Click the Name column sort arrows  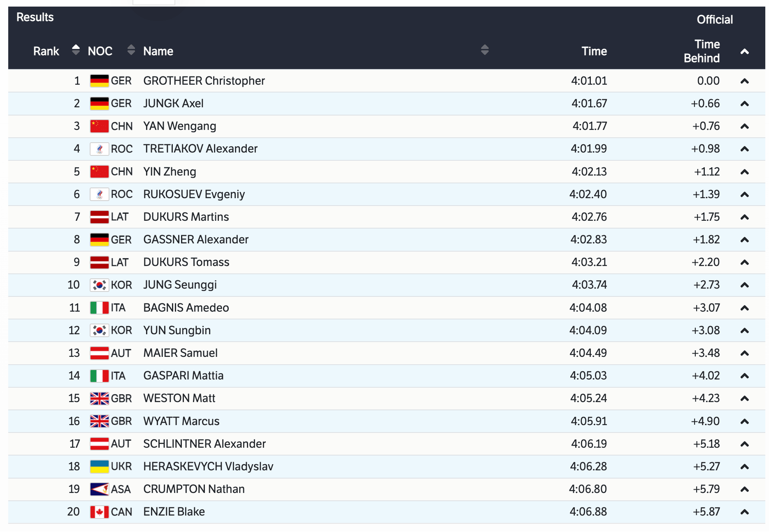click(x=485, y=50)
